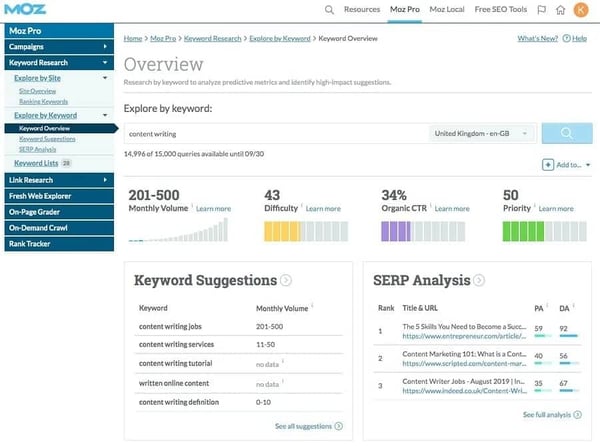
Task: Open the scripted.com result URL
Action: click(x=464, y=363)
